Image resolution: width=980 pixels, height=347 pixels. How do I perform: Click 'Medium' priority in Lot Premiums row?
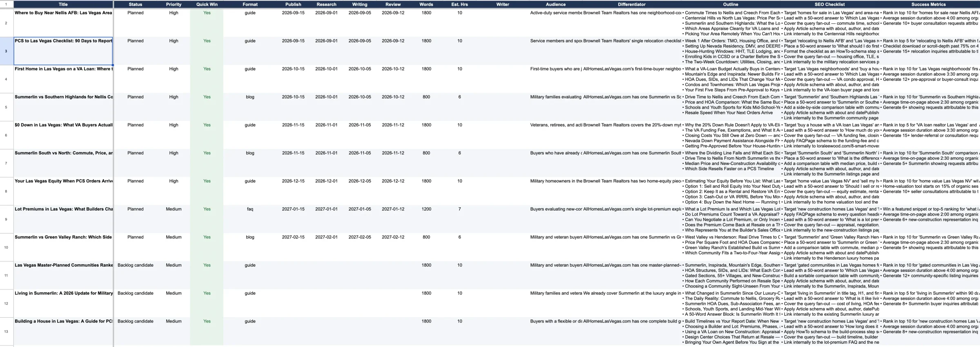click(174, 209)
